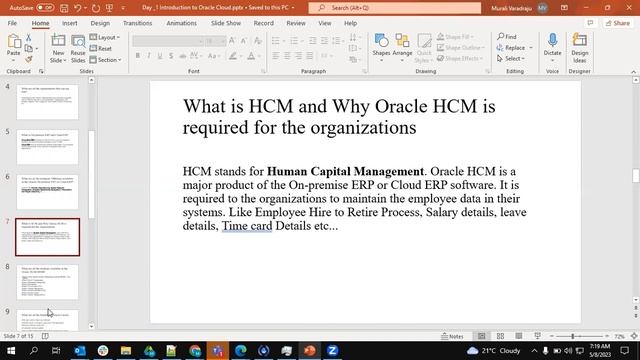Open font color picker
The image size is (640, 360).
pyautogui.click(x=251, y=56)
